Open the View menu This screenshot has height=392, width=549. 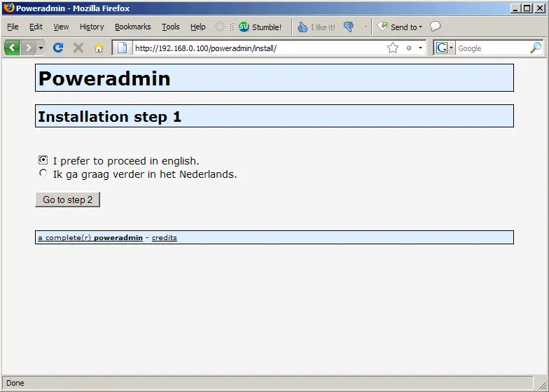click(61, 27)
